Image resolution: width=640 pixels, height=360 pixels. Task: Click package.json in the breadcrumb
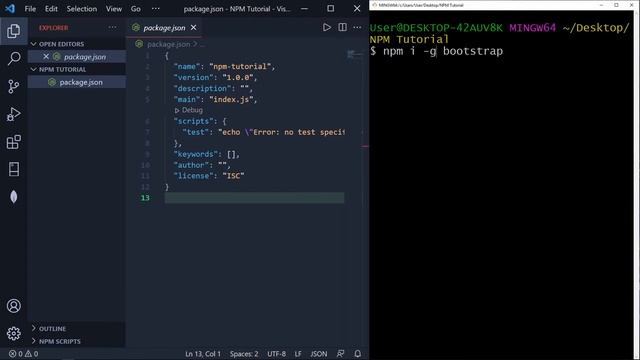click(168, 44)
